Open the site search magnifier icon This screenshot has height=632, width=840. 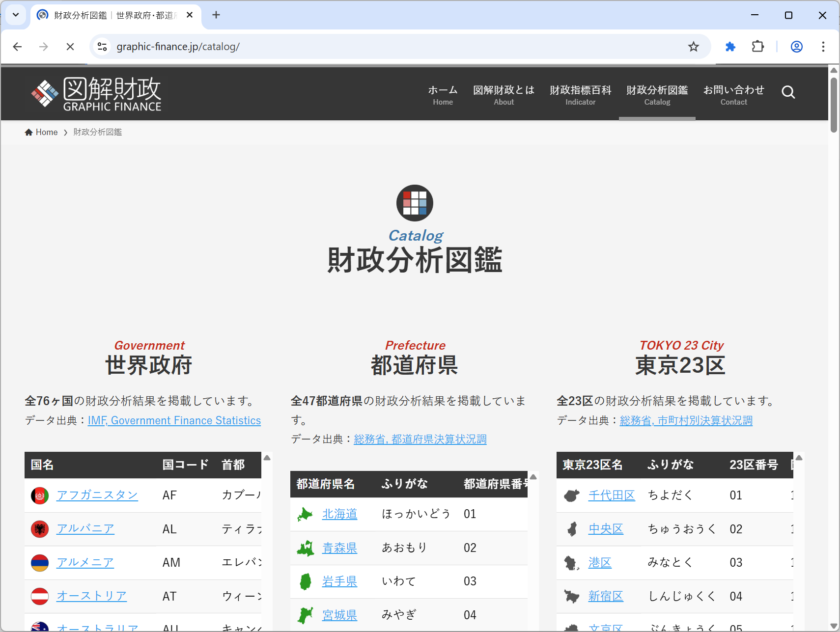[x=788, y=92]
